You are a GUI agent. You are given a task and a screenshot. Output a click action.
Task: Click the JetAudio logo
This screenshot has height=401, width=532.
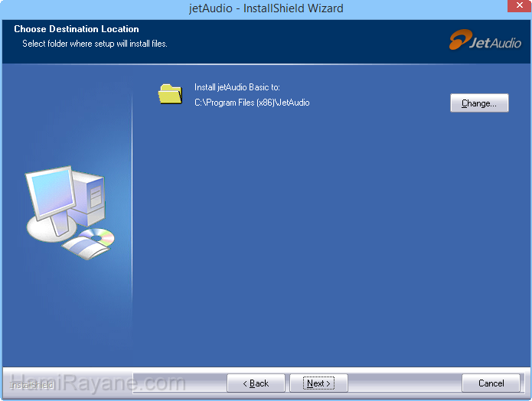[485, 40]
